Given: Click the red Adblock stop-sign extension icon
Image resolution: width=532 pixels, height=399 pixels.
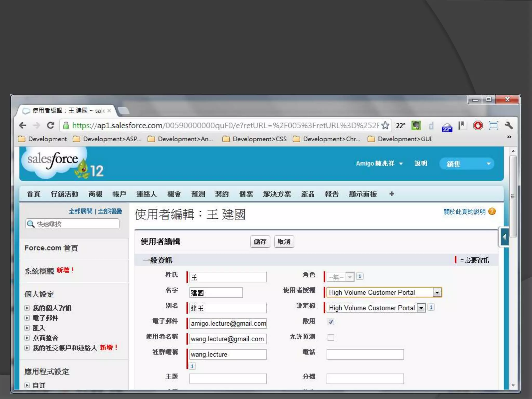Looking at the screenshot, I should coord(478,126).
